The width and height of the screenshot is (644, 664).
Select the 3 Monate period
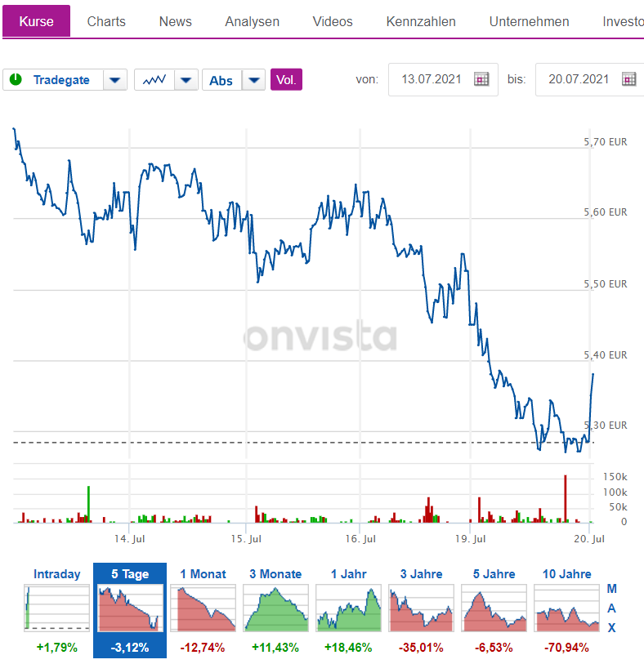click(275, 574)
